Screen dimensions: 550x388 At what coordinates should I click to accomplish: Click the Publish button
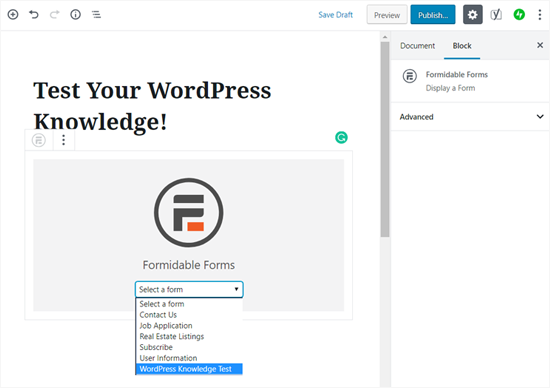pos(433,15)
